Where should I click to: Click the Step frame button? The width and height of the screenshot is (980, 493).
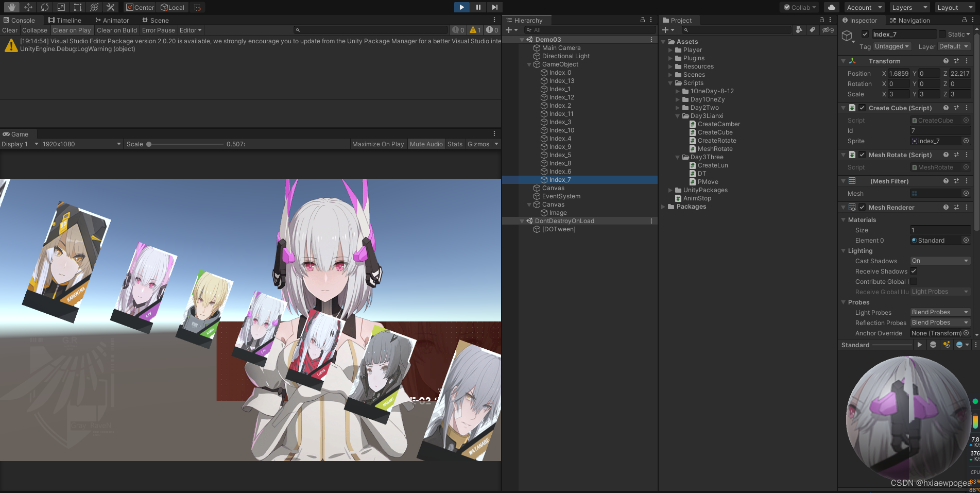coord(494,7)
